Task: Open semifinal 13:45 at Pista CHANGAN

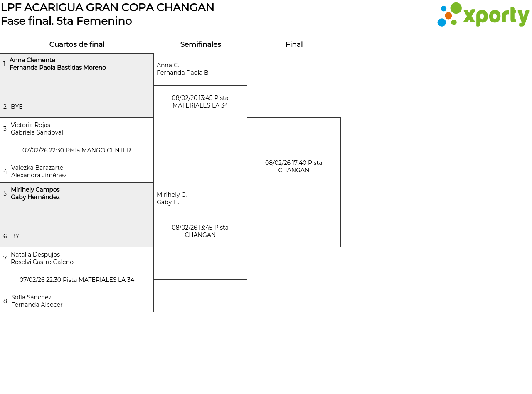Action: (x=200, y=231)
